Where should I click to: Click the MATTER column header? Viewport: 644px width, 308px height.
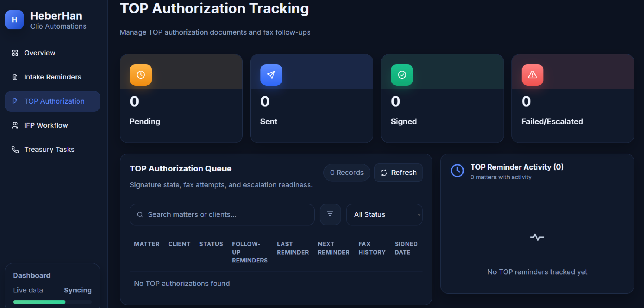coord(147,244)
